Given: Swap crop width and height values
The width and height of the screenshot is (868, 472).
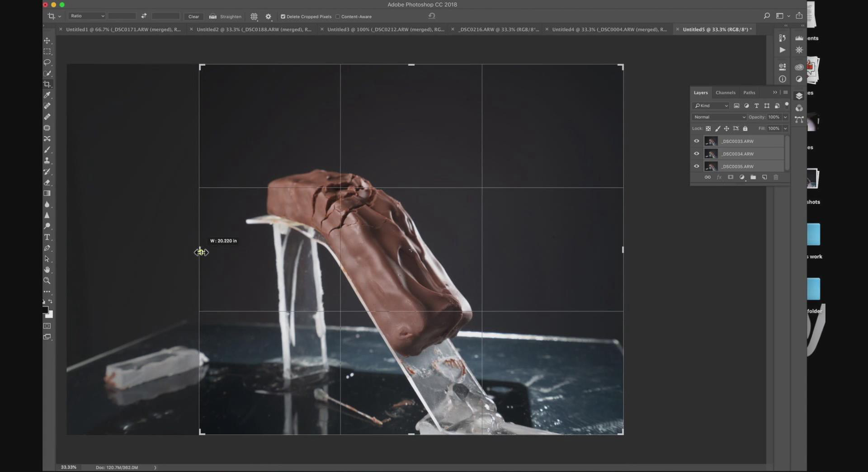Looking at the screenshot, I should pos(144,16).
